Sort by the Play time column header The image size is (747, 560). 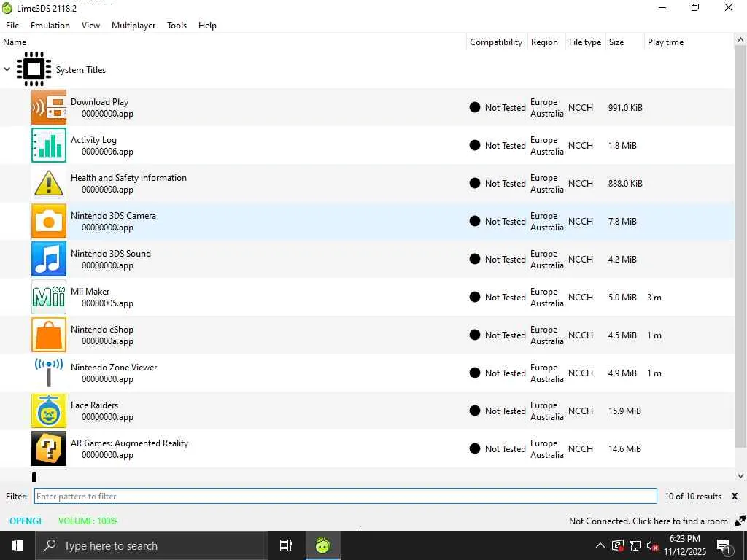tap(689, 42)
